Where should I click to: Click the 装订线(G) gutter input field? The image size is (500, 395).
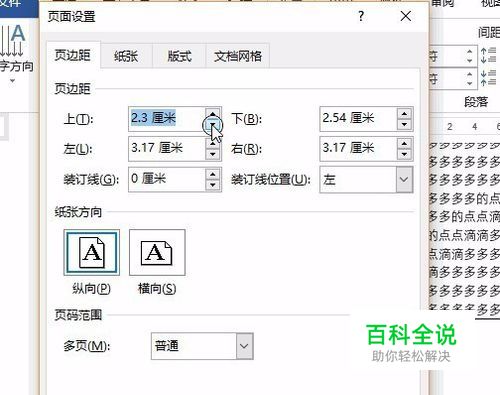pyautogui.click(x=167, y=179)
